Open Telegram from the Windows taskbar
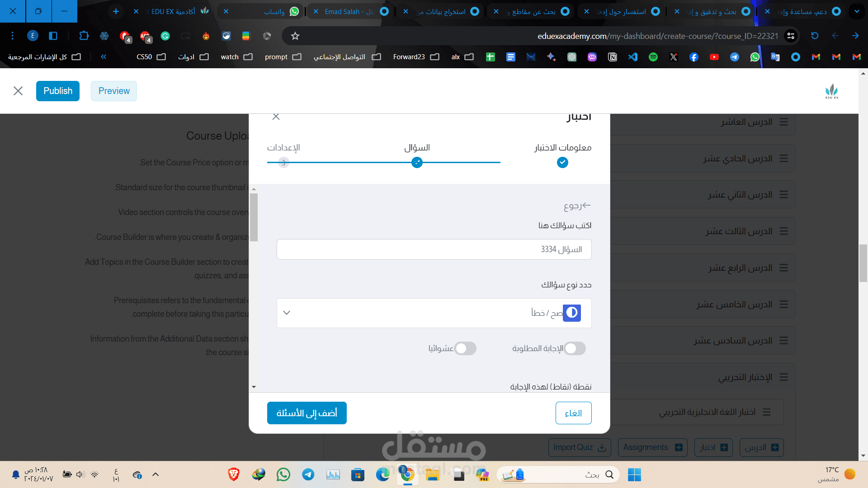868x488 pixels. point(308,474)
